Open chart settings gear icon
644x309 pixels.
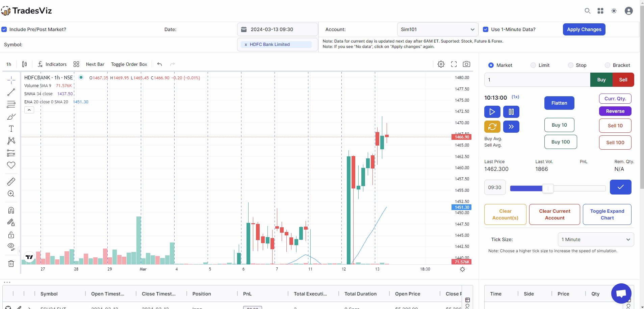click(x=441, y=64)
